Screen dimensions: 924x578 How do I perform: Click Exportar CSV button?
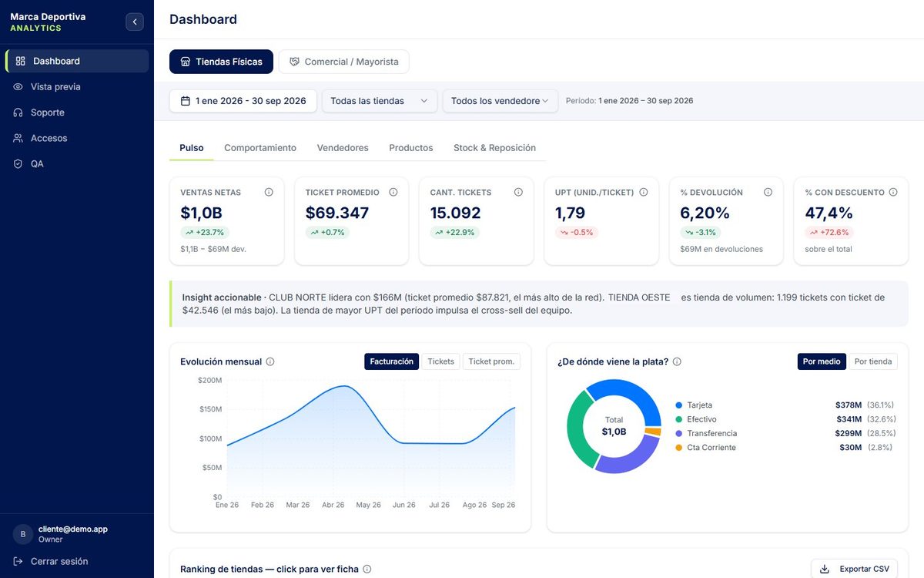[855, 569]
